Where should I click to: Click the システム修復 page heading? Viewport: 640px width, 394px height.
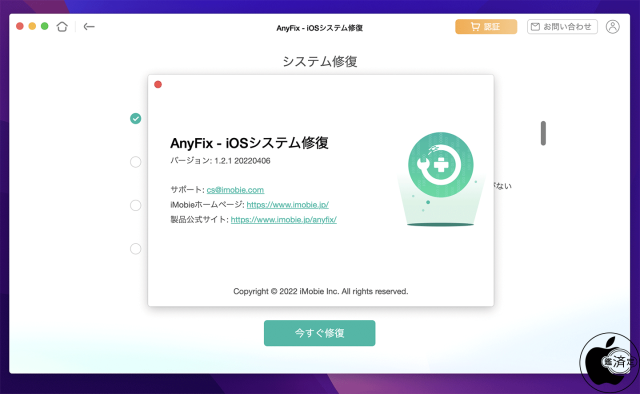(x=320, y=61)
